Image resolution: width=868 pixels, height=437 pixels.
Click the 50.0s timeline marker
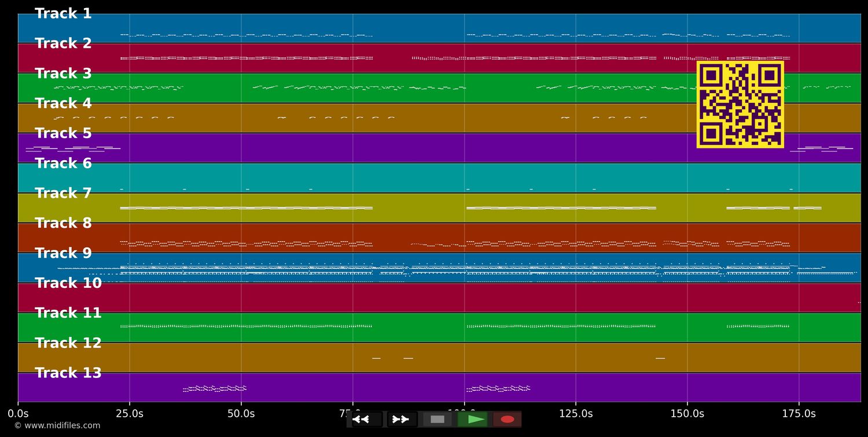tap(241, 414)
